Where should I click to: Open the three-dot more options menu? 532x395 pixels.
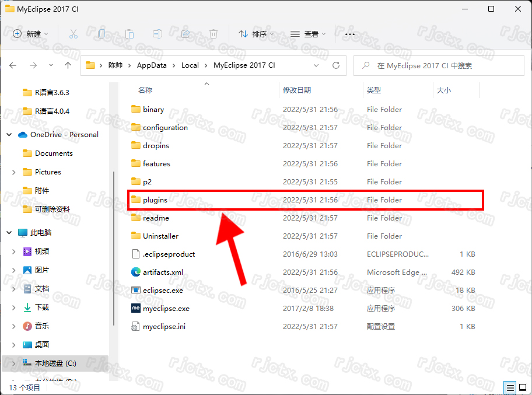pyautogui.click(x=350, y=34)
